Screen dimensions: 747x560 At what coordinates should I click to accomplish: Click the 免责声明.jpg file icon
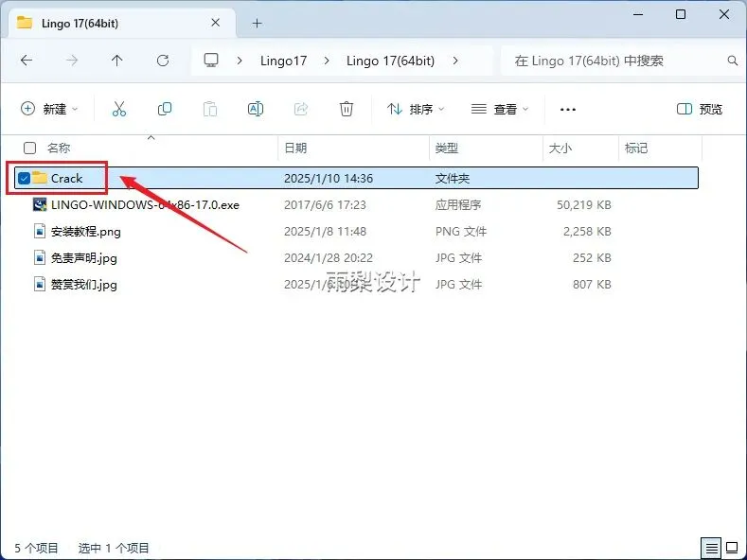coord(40,257)
